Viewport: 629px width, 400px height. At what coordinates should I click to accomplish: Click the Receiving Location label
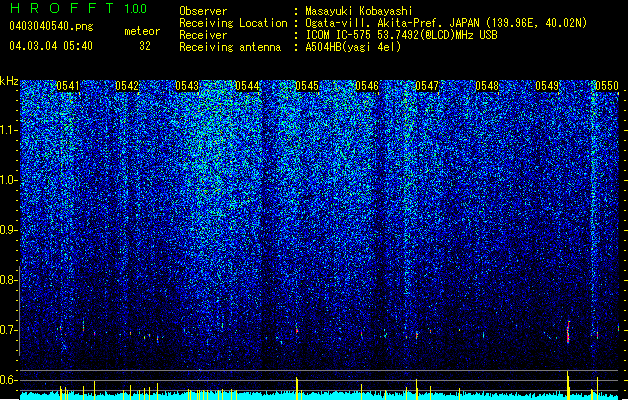[233, 23]
